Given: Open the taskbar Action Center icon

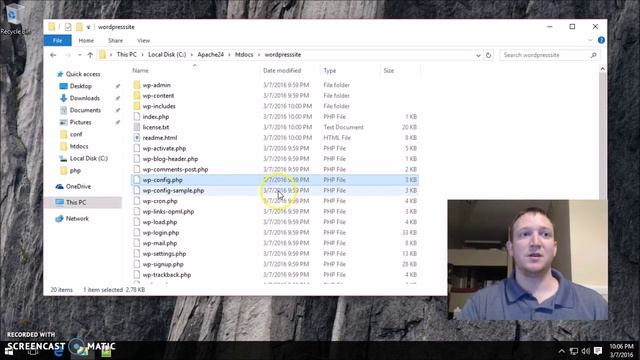Looking at the screenshot, I should click(x=598, y=351).
